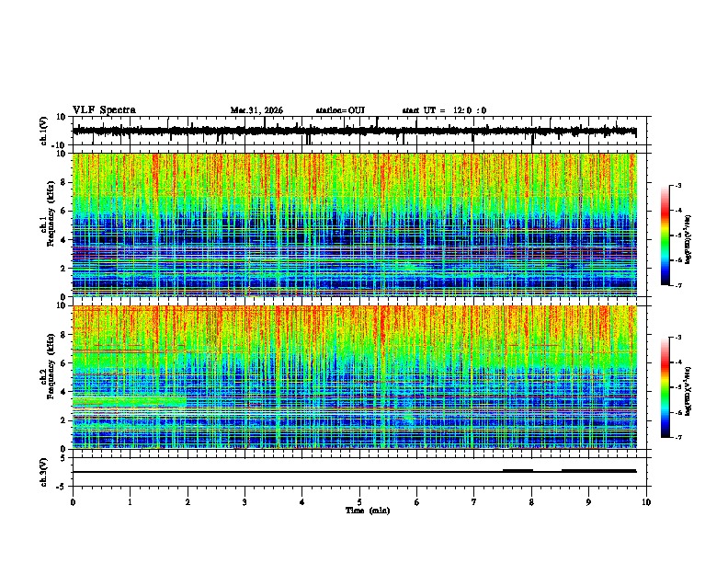This screenshot has height=563, width=728.
Task: Click the "Time (min)" x-axis label
Action: click(368, 511)
